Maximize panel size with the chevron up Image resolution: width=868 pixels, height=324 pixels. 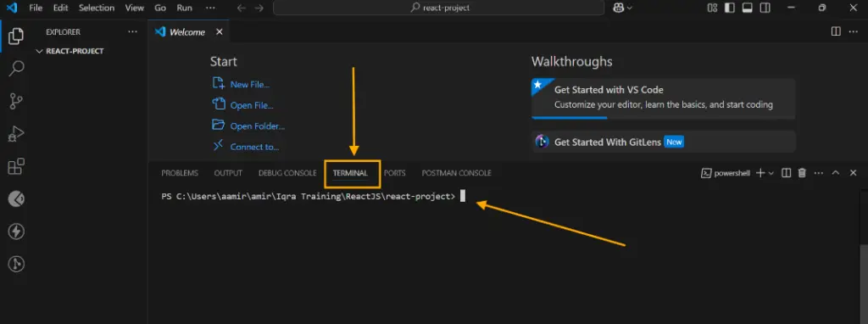coord(836,173)
